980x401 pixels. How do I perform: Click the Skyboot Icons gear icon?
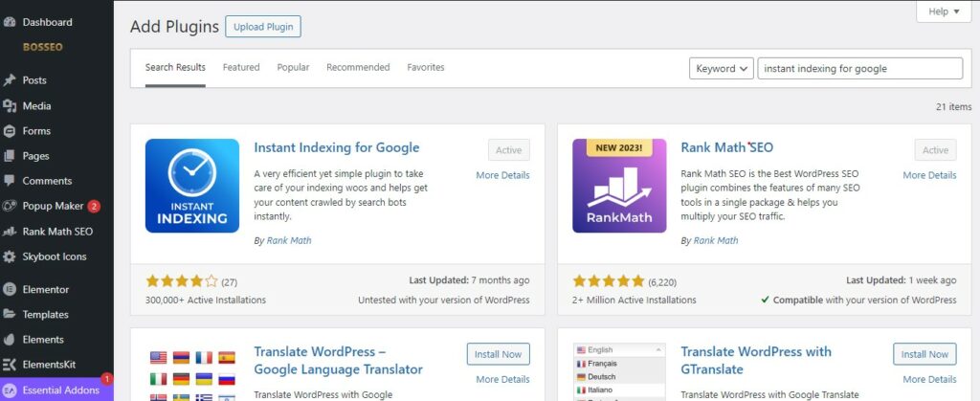(x=9, y=256)
